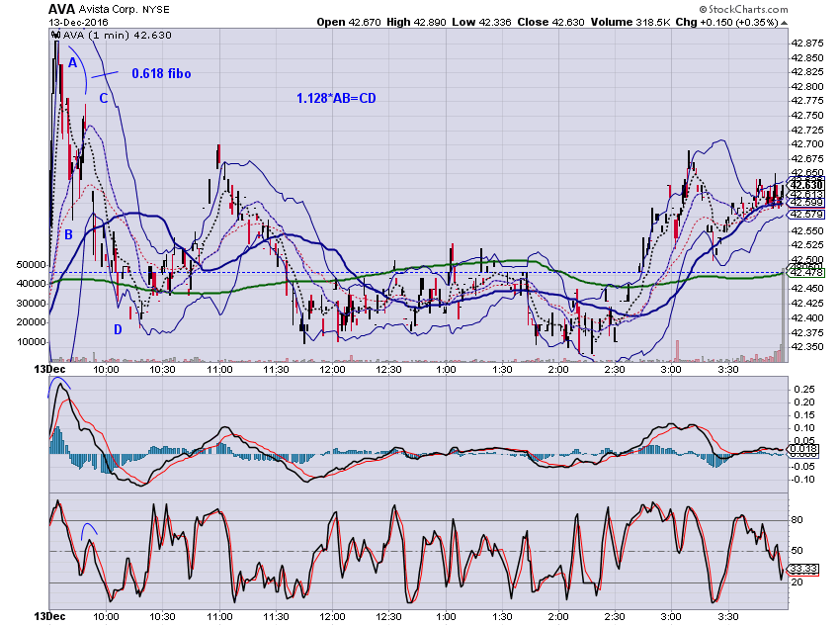Select the 13-Dec-2016 date under the title
Image resolution: width=840 pixels, height=626 pixels.
click(78, 22)
